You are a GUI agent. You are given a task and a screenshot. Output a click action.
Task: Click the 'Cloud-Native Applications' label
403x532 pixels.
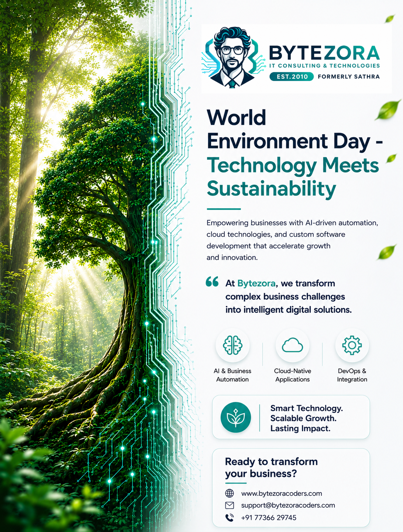point(293,375)
